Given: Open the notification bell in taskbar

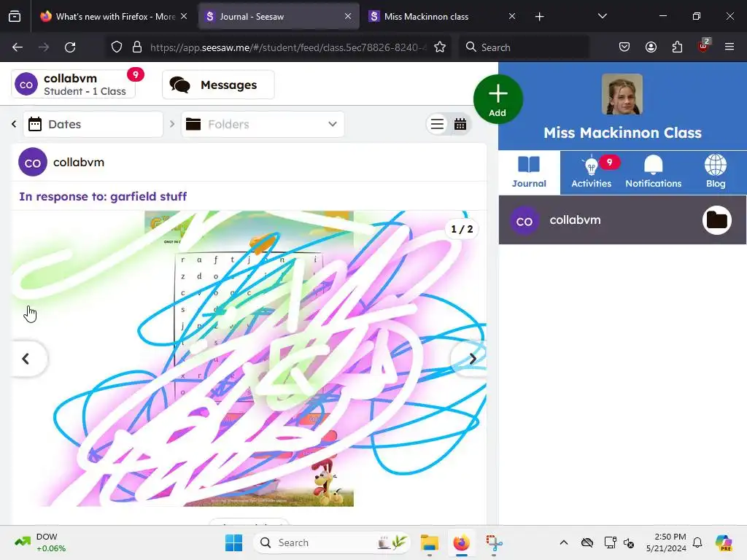Looking at the screenshot, I should point(697,542).
